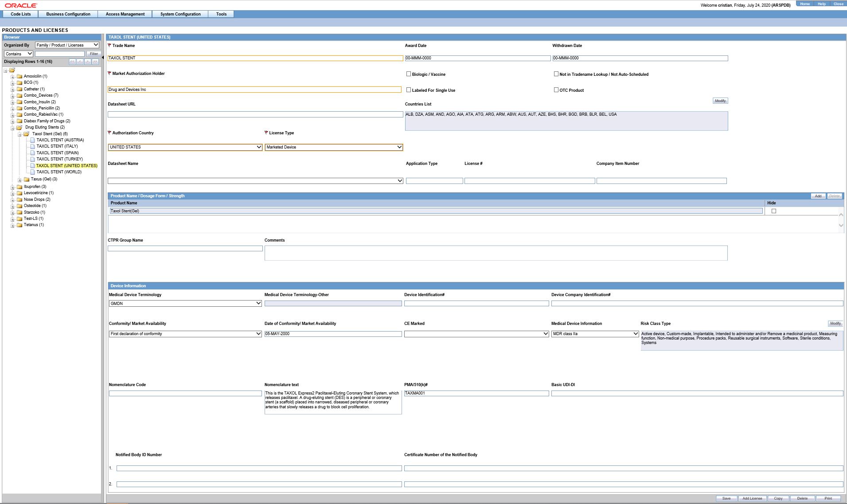Screen dimensions: 847x504
Task: Open the Datasheet Name dropdown
Action: point(256,181)
